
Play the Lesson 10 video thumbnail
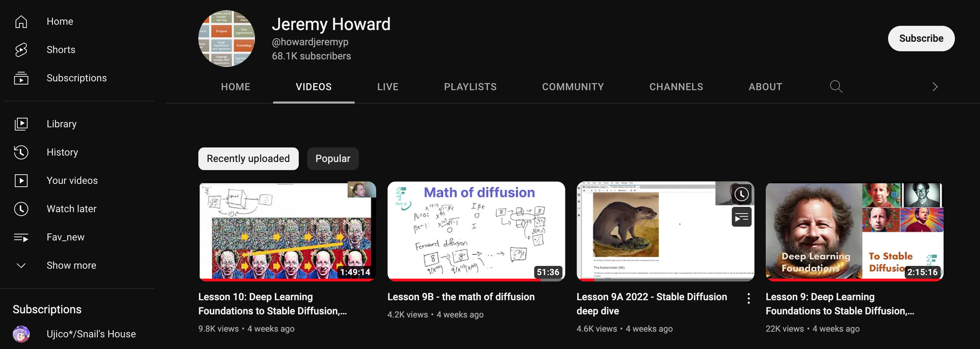coord(287,231)
